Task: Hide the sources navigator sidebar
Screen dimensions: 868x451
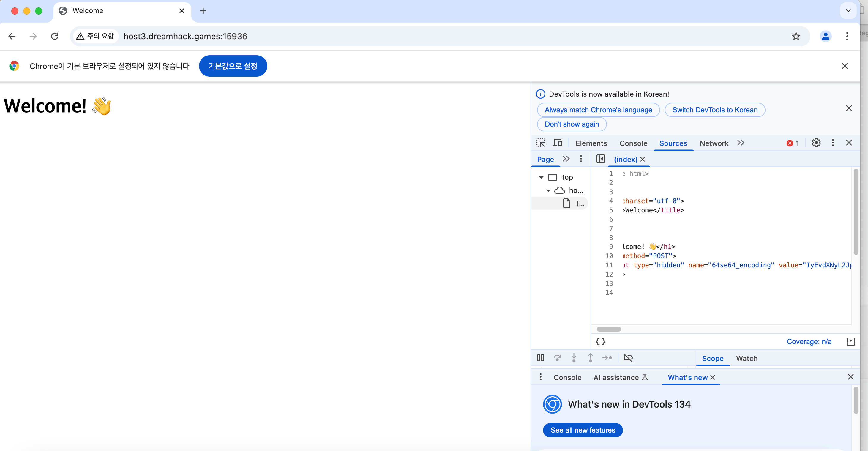Action: (x=600, y=159)
